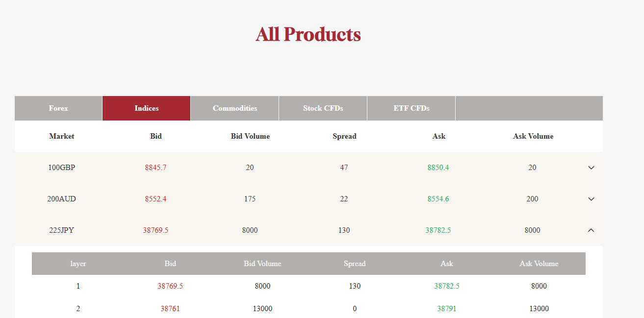Click bid price 8552.4
Image resolution: width=644 pixels, height=318 pixels.
point(155,199)
